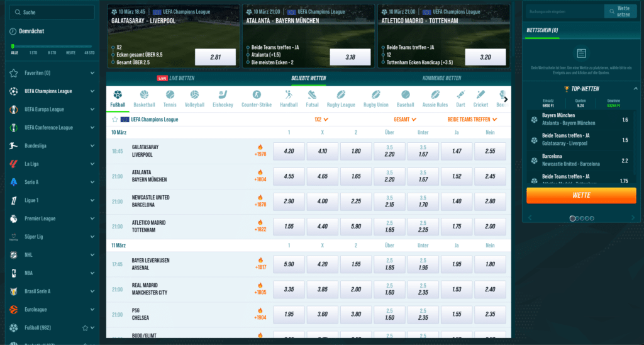644x345 pixels.
Task: Select the Fußball sport icon
Action: (x=118, y=95)
